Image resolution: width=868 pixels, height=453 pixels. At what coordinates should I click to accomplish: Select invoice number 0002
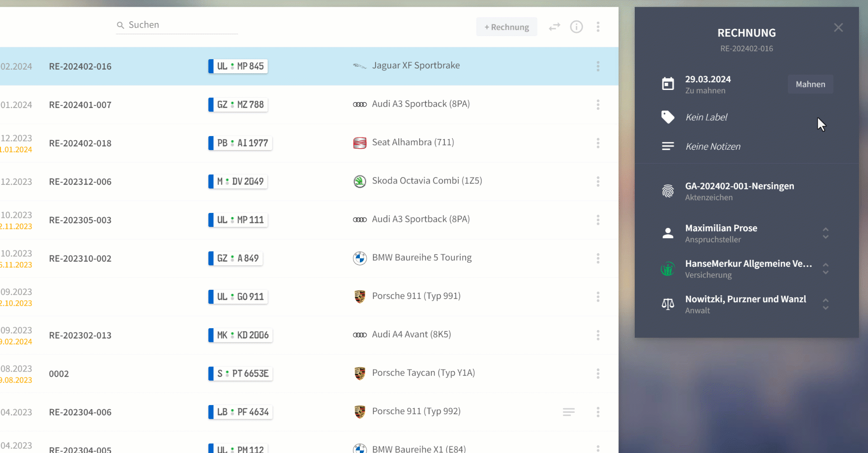tap(59, 374)
